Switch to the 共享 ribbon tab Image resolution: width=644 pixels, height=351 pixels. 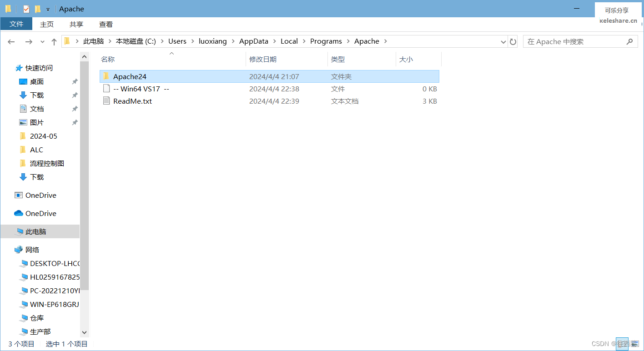pos(76,24)
